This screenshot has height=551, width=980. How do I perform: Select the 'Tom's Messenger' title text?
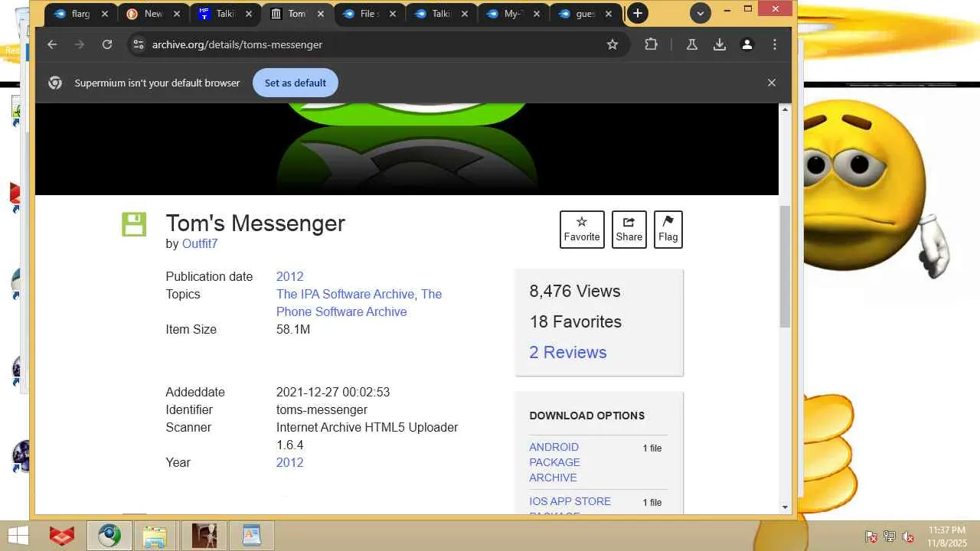pos(256,223)
